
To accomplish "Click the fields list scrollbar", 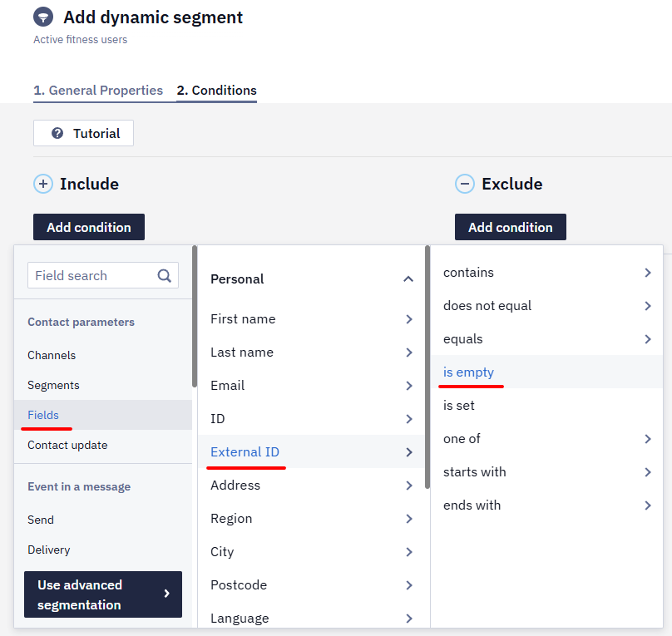I will (427, 367).
